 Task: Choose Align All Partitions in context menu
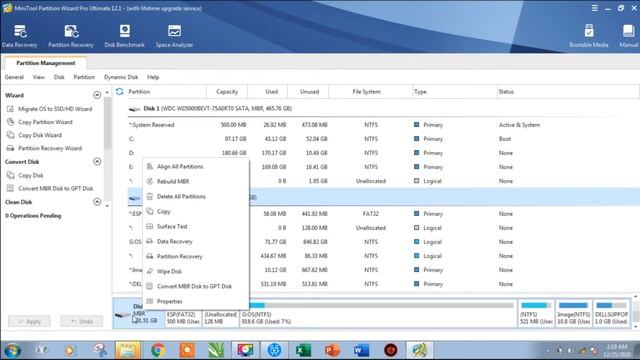[196, 167]
